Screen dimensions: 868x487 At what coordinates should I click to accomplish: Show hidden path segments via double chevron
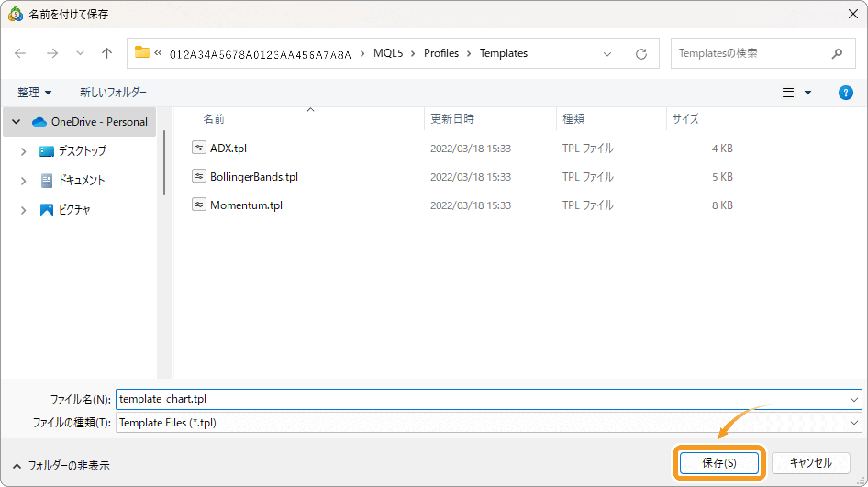point(158,53)
